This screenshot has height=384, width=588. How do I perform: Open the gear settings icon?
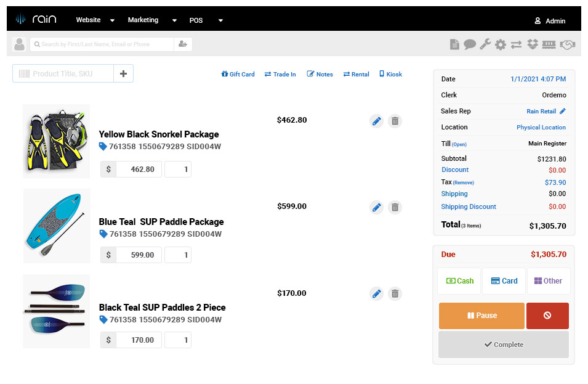click(x=501, y=44)
